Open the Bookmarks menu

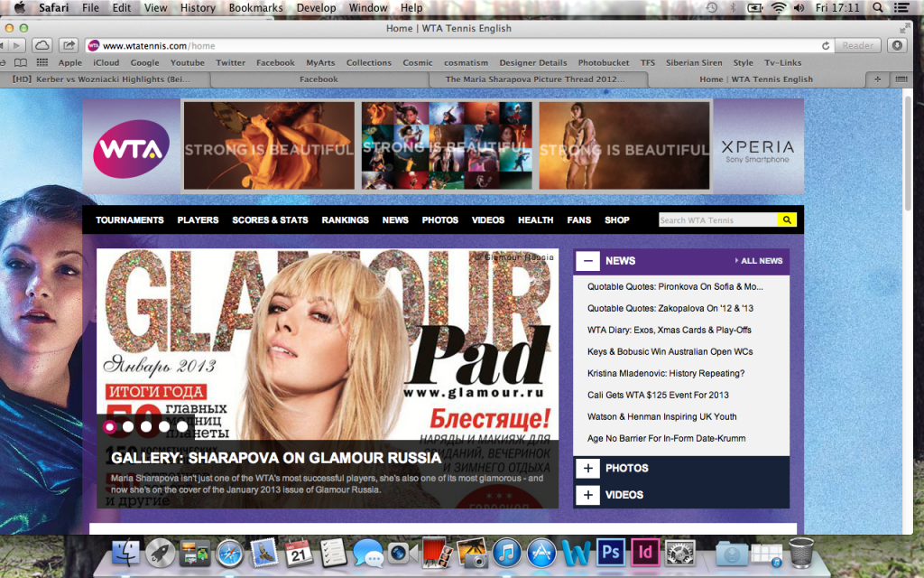click(255, 7)
